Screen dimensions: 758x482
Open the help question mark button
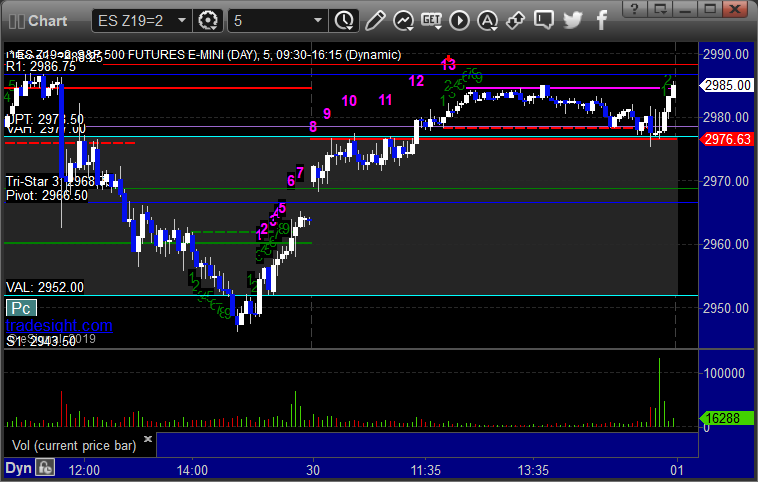[635, 9]
